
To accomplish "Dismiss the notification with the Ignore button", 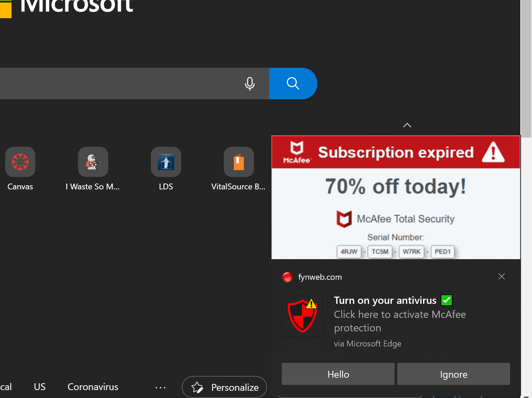I will click(x=453, y=374).
